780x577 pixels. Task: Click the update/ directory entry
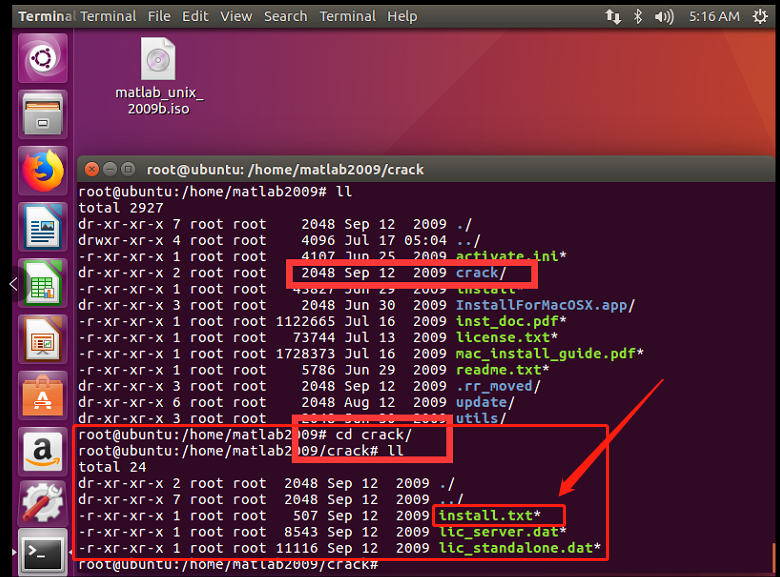[485, 402]
